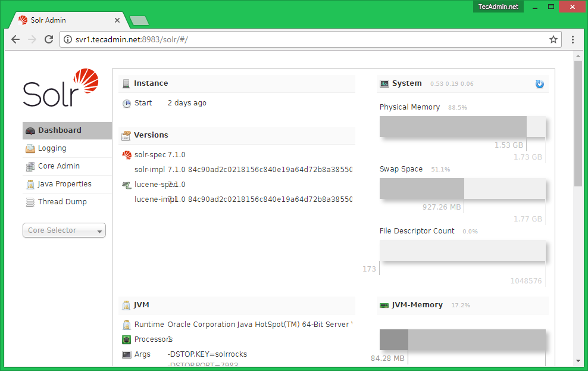Click the Java Properties icon

coord(30,184)
